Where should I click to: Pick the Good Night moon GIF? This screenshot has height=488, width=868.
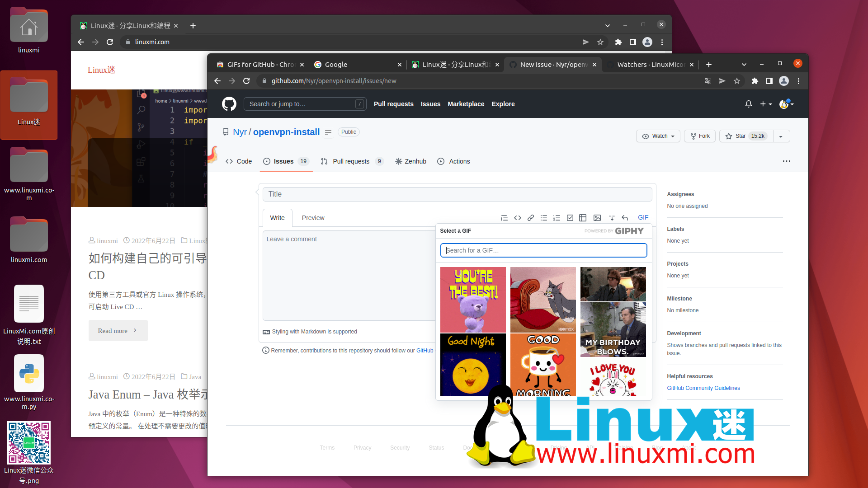pos(473,365)
